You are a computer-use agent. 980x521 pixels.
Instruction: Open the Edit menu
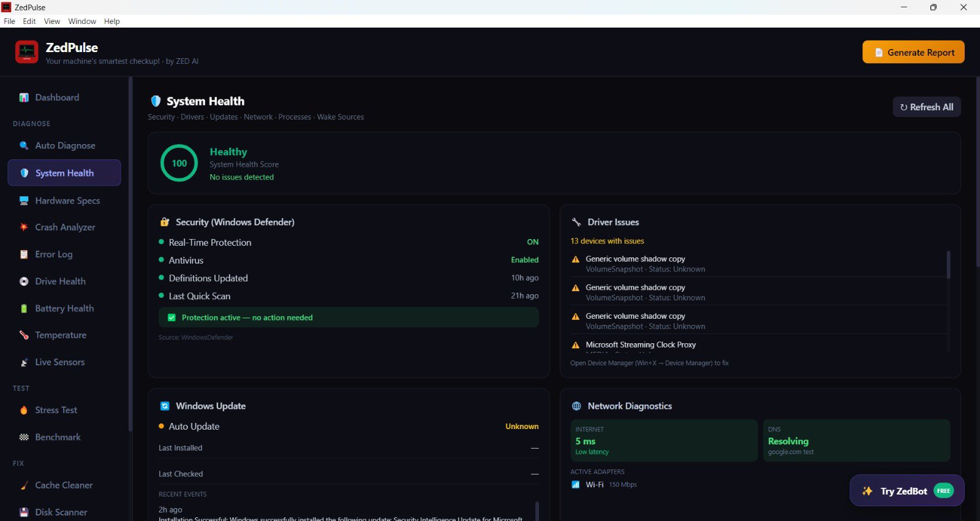(29, 21)
